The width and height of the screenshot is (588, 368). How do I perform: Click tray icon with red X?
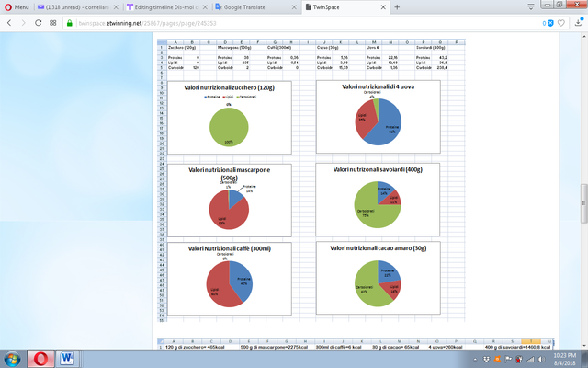pos(519,360)
